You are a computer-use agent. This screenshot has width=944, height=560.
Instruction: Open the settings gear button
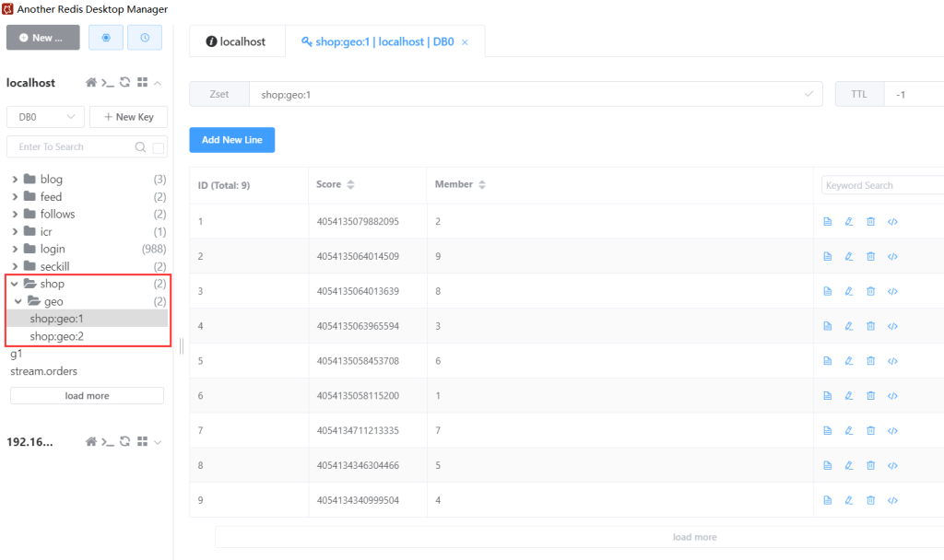106,38
